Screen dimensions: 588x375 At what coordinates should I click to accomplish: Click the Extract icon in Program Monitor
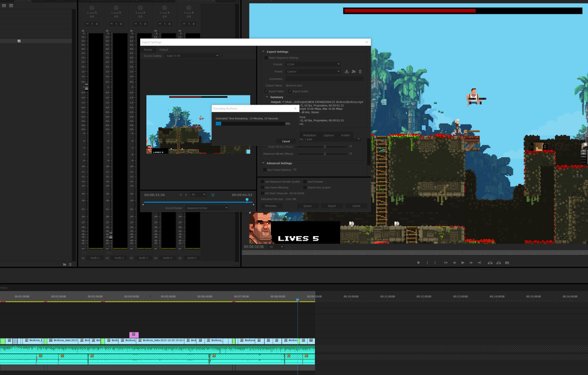(498, 263)
